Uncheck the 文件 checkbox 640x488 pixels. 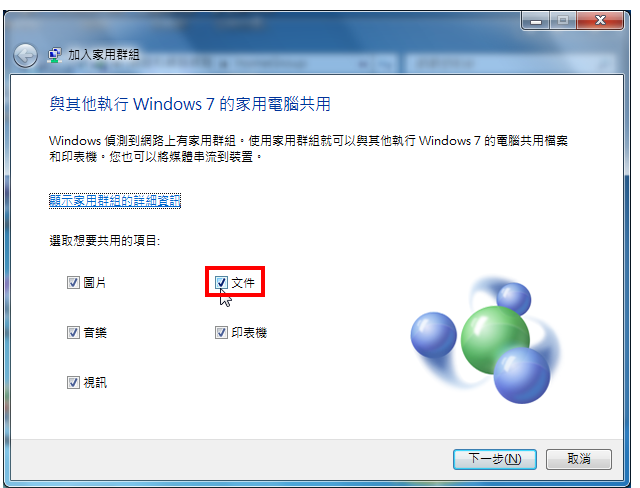pos(221,282)
